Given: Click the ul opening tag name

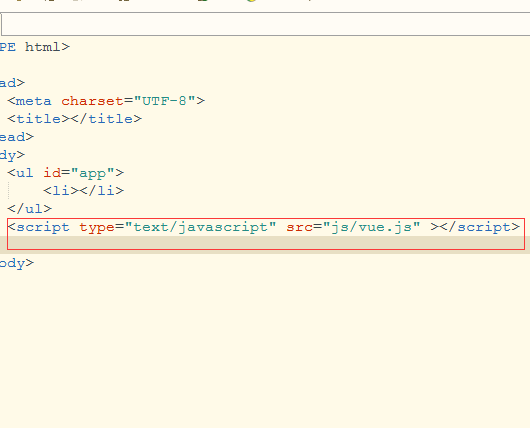Looking at the screenshot, I should click(x=25, y=173).
